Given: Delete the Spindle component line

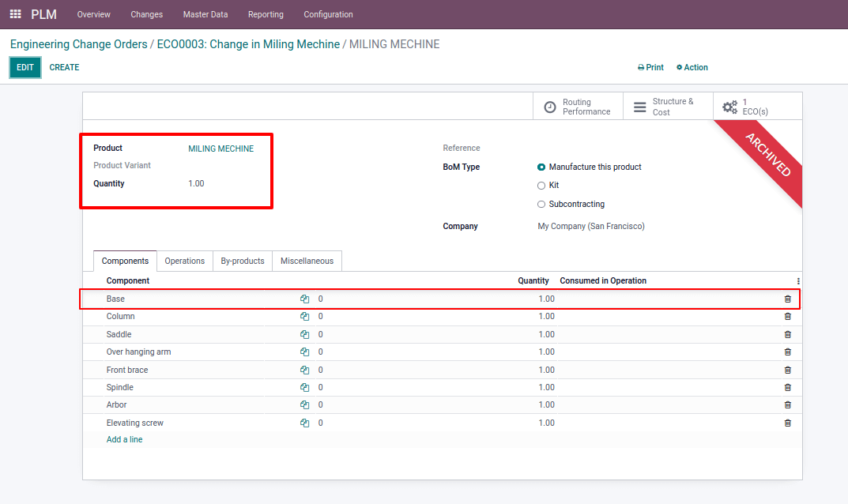Looking at the screenshot, I should (787, 387).
